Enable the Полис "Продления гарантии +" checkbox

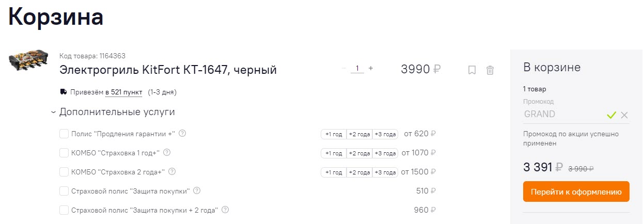[64, 134]
